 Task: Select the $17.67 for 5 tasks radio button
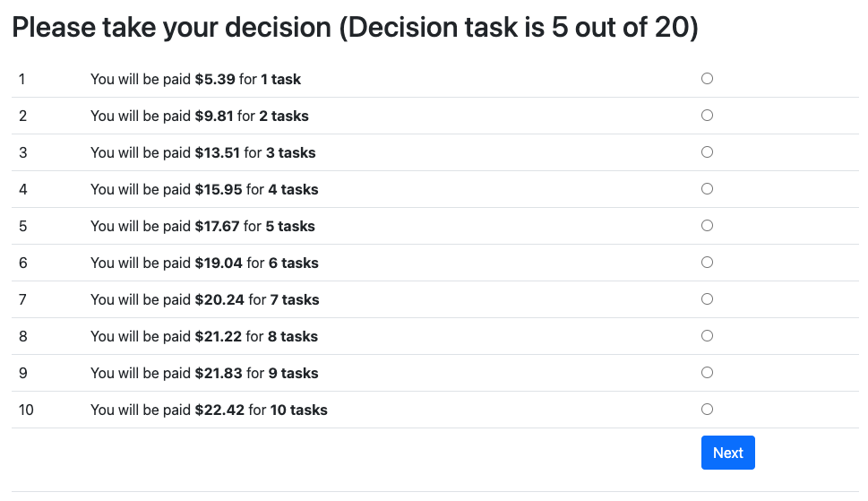[x=707, y=226]
